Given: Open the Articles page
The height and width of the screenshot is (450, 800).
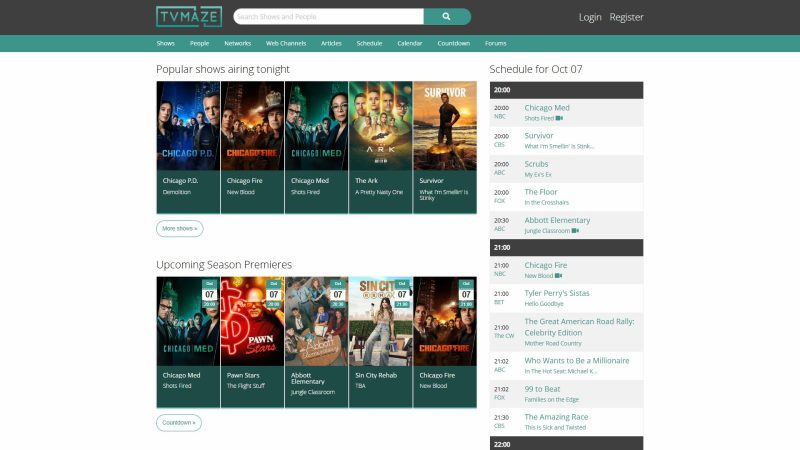Looking at the screenshot, I should pyautogui.click(x=331, y=43).
